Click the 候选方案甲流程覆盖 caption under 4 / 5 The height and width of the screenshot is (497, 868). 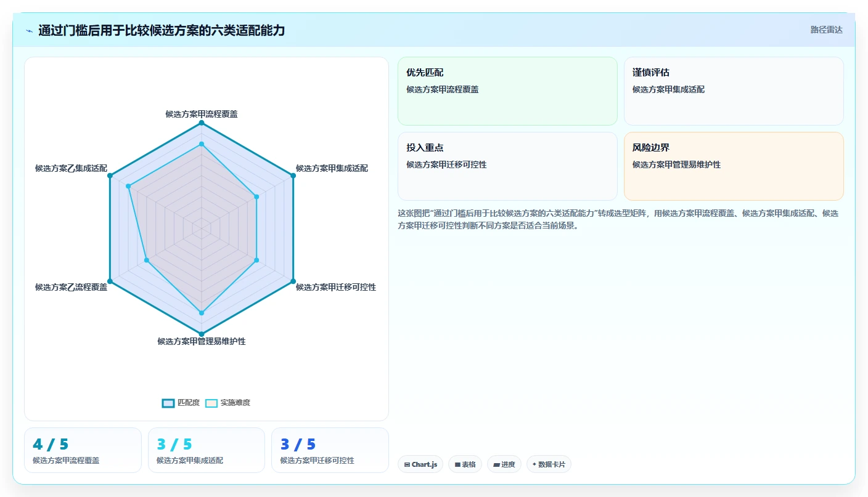point(66,460)
